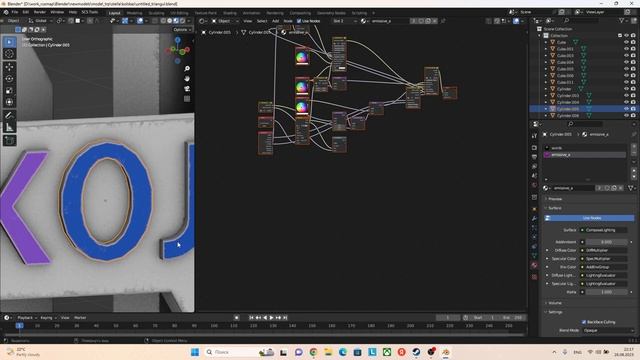Adjust the Alpha value slider

point(607,292)
